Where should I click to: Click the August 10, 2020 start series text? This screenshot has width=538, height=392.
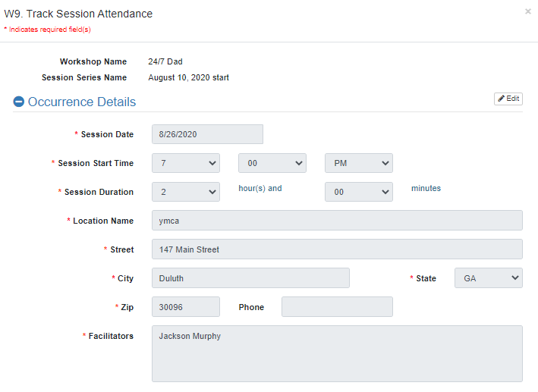(189, 77)
